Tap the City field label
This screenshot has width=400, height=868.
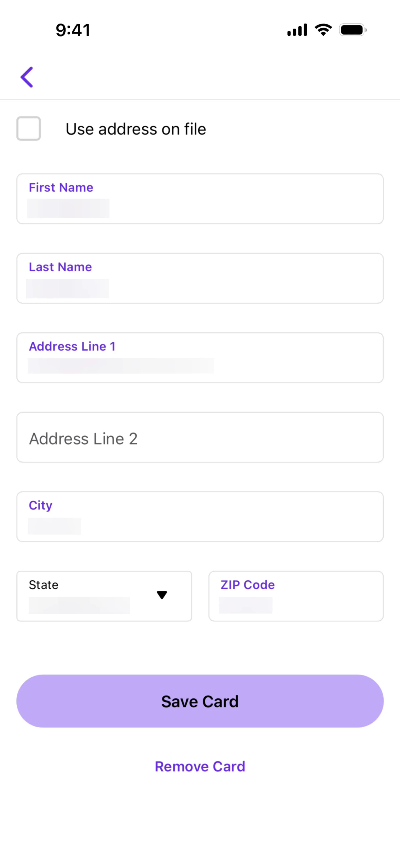pyautogui.click(x=41, y=506)
